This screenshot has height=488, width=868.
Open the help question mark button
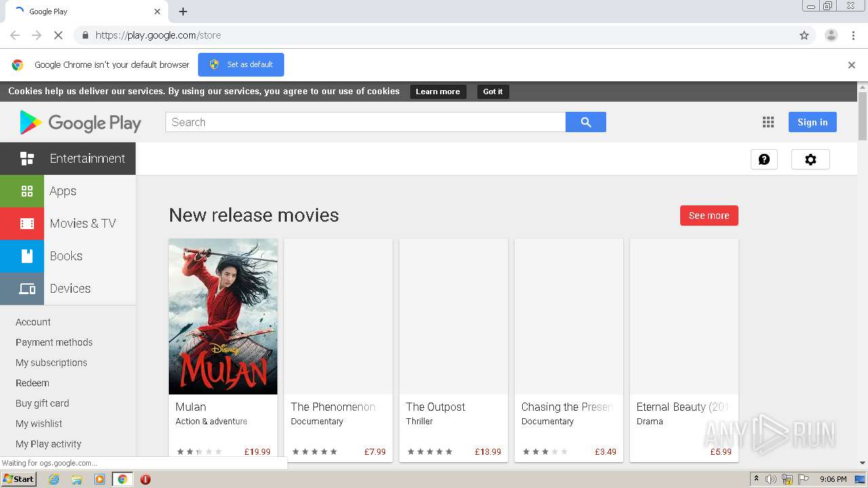coord(764,159)
